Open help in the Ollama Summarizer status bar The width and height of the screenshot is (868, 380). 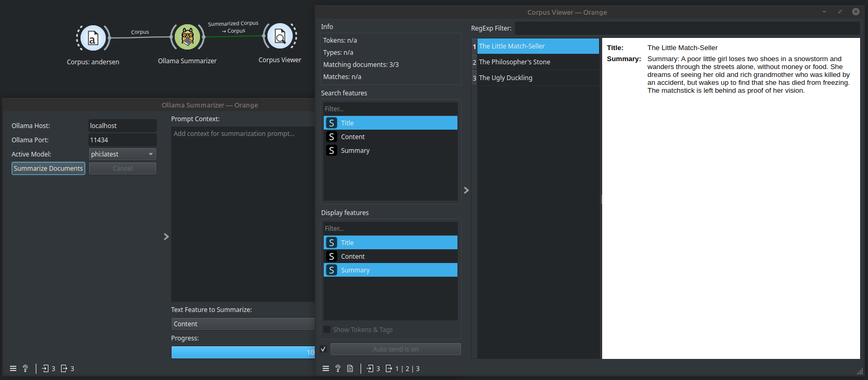pyautogui.click(x=25, y=368)
